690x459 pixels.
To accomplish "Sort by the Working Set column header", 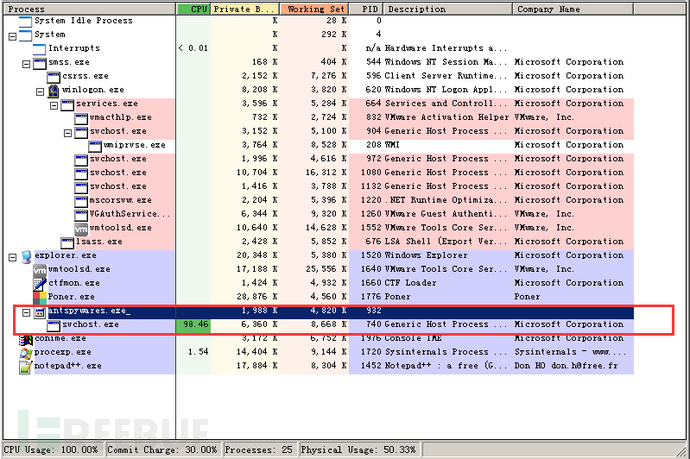I will [x=314, y=9].
